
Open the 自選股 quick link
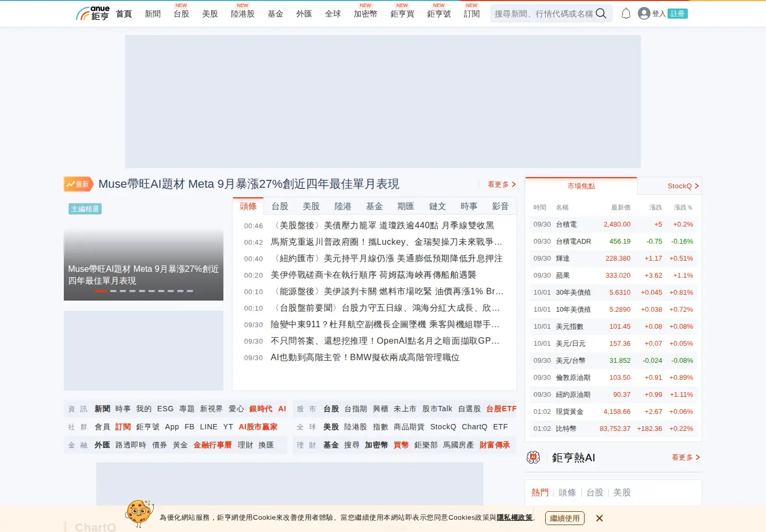pos(469,409)
